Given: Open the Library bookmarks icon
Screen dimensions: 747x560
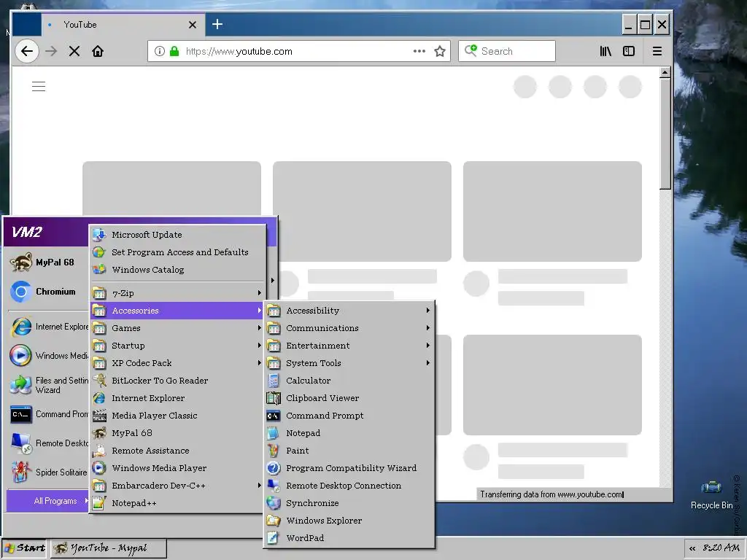Looking at the screenshot, I should coord(605,51).
